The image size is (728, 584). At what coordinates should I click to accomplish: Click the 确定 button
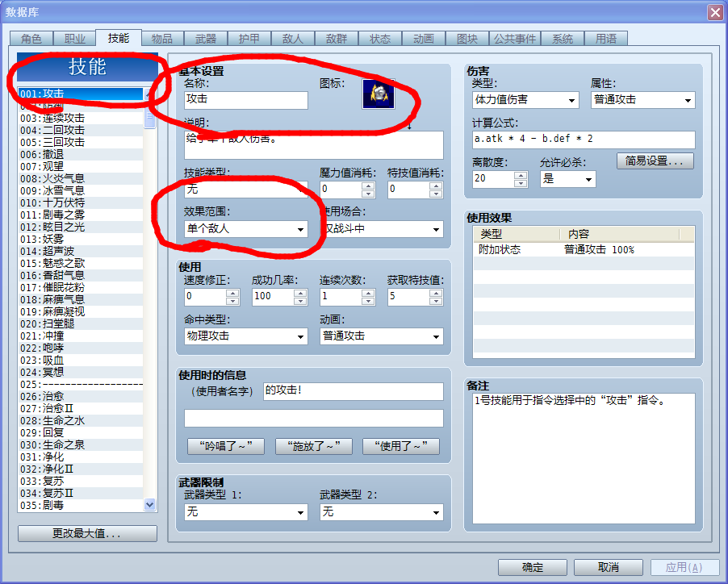(x=533, y=567)
